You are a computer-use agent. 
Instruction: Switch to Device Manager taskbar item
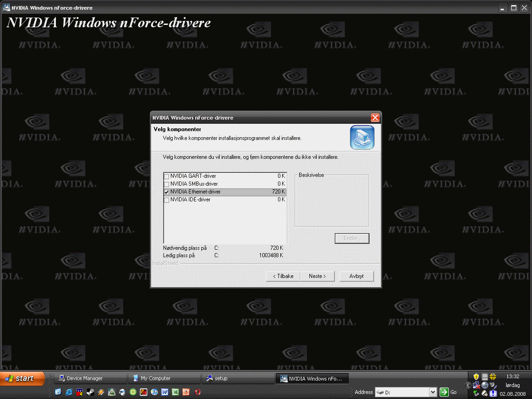point(90,378)
